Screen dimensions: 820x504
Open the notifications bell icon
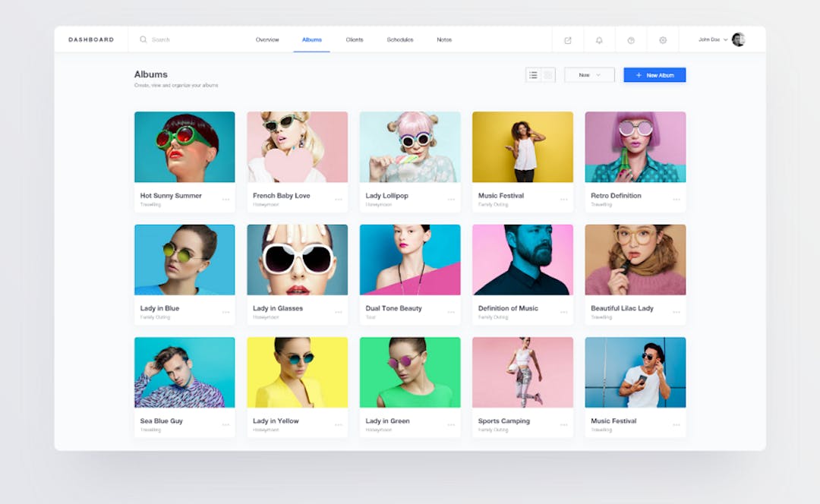click(x=599, y=39)
